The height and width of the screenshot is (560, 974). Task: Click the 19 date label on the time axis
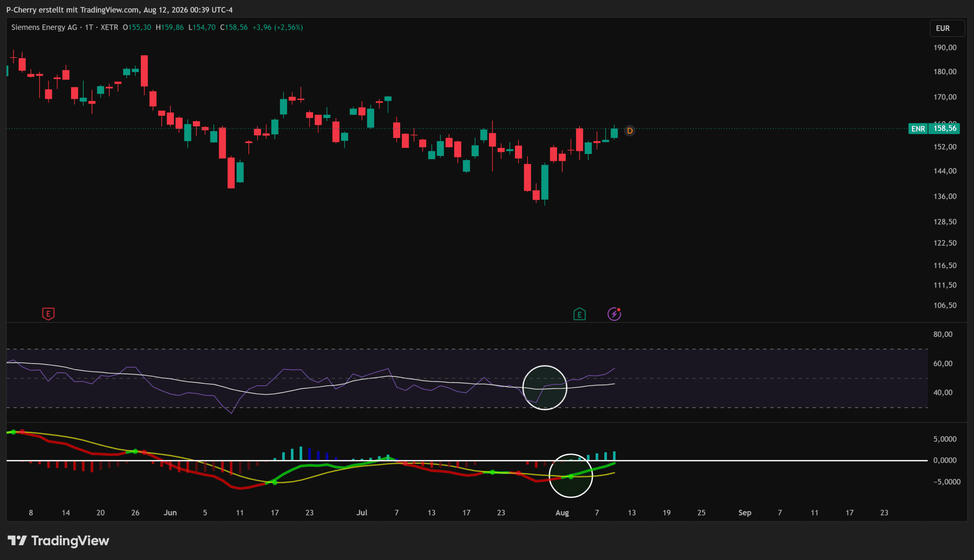pyautogui.click(x=666, y=513)
